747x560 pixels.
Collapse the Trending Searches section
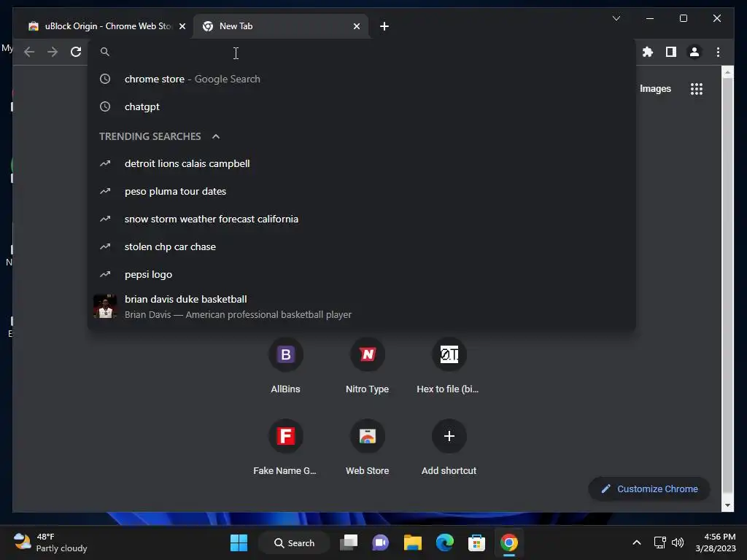(216, 136)
